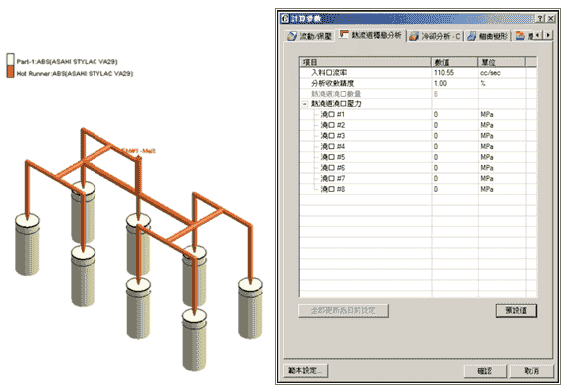
Task: Click the Hot Runner orange color legend swatch
Action: (x=11, y=72)
